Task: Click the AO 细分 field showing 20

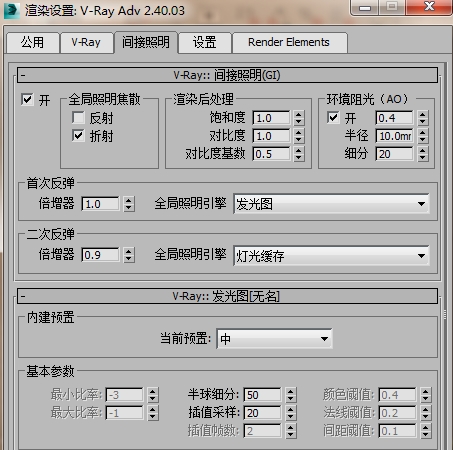Action: pyautogui.click(x=395, y=154)
